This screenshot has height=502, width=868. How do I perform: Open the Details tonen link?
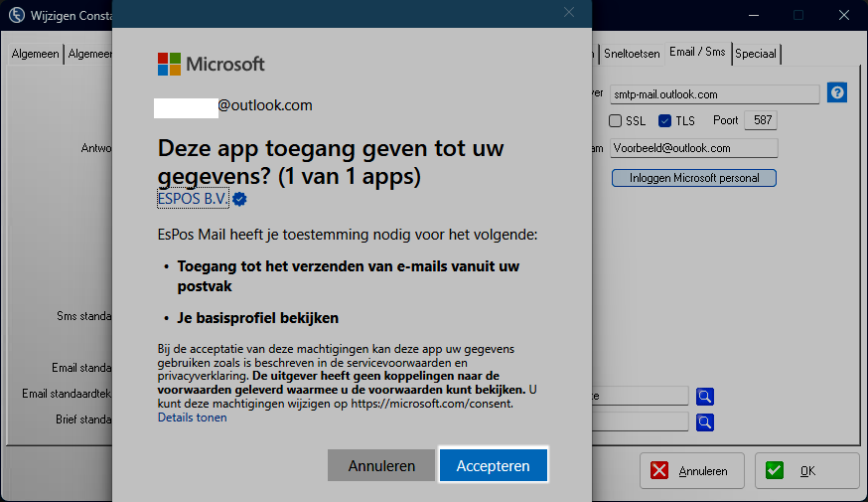(192, 418)
